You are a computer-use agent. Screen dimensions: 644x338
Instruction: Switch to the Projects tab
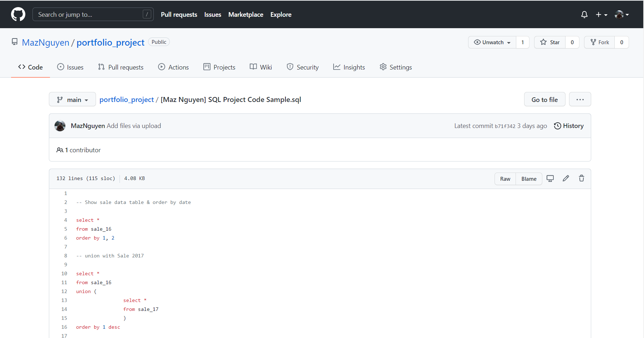[x=219, y=67]
